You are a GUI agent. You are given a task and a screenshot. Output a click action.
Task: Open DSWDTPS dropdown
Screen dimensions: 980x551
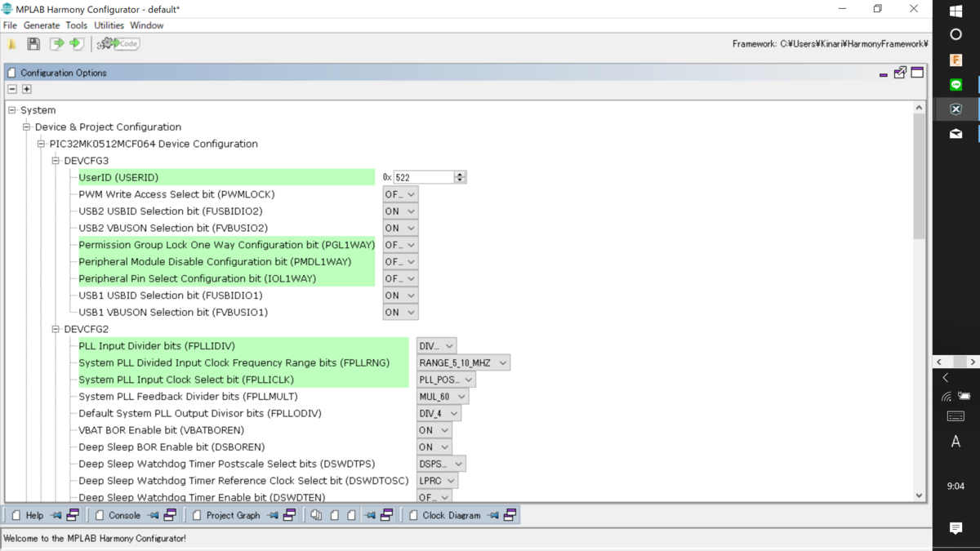point(441,464)
